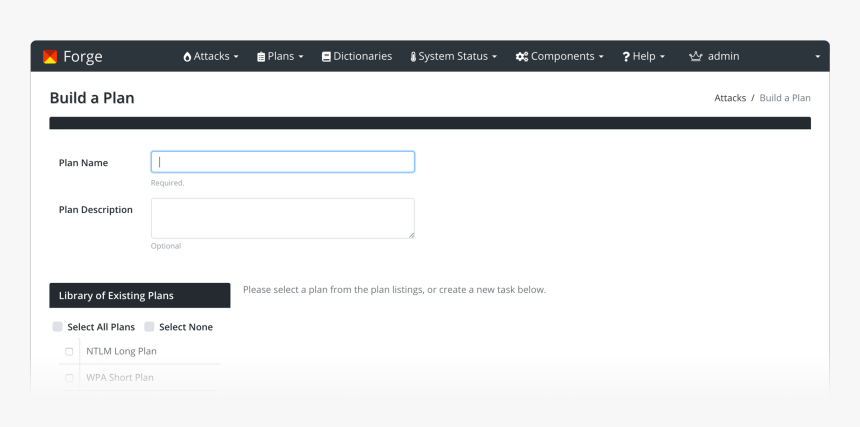The height and width of the screenshot is (427, 860).
Task: Check the Select All Plans checkbox
Action: coord(58,327)
